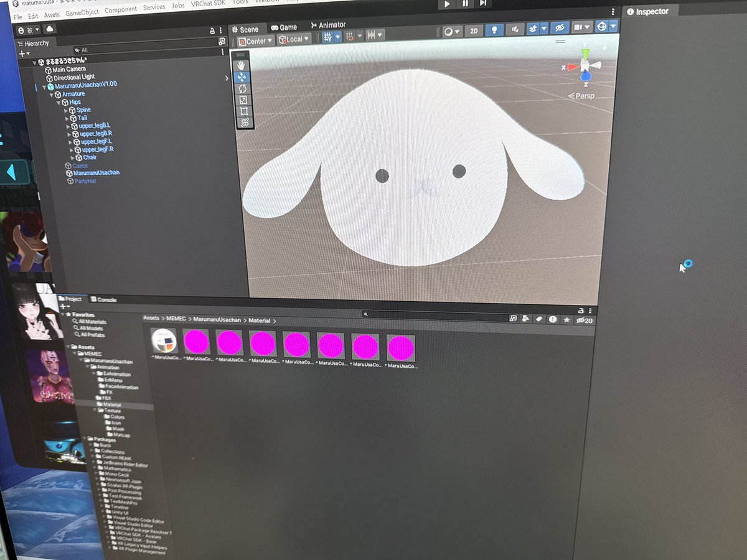The width and height of the screenshot is (747, 560).
Task: Click the blue Z axis cone on gizmo
Action: (586, 77)
